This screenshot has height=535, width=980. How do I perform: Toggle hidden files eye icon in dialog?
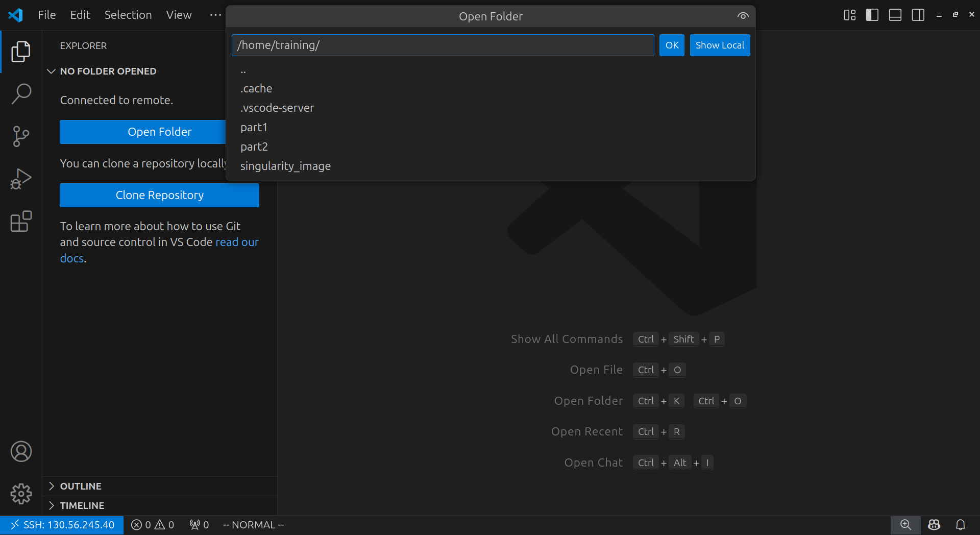[743, 16]
